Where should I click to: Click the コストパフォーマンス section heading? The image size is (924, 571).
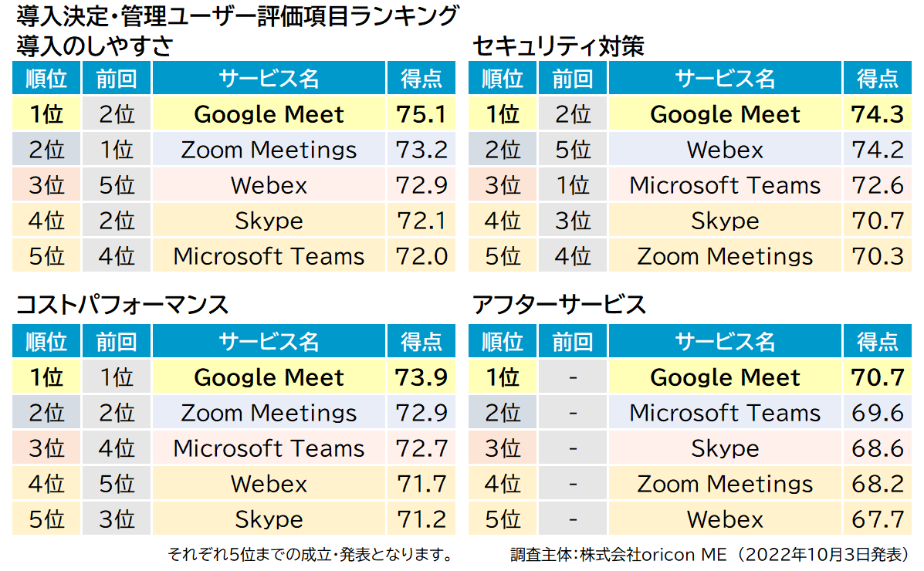(122, 305)
